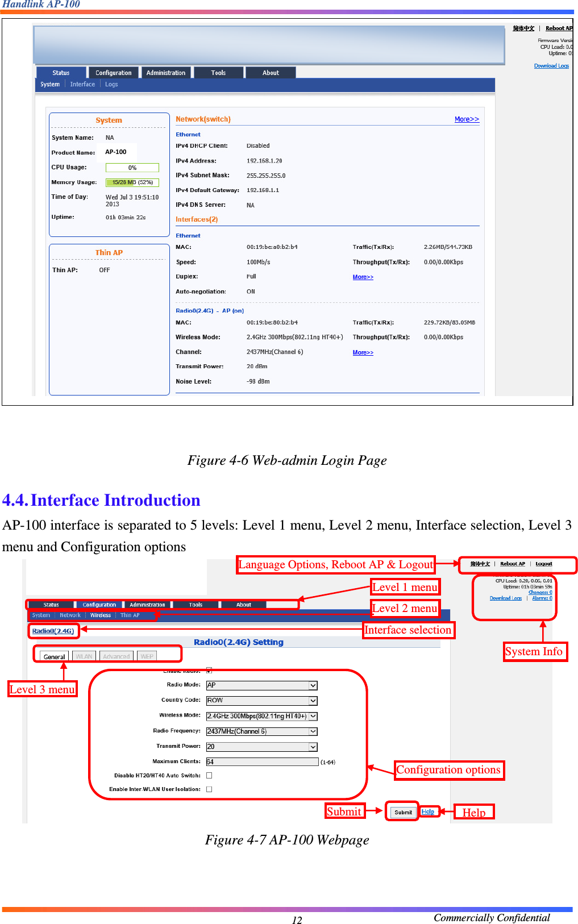Open the Configuration tab in Figure 4-7 screenshot
The height and width of the screenshot is (924, 578).
(99, 605)
